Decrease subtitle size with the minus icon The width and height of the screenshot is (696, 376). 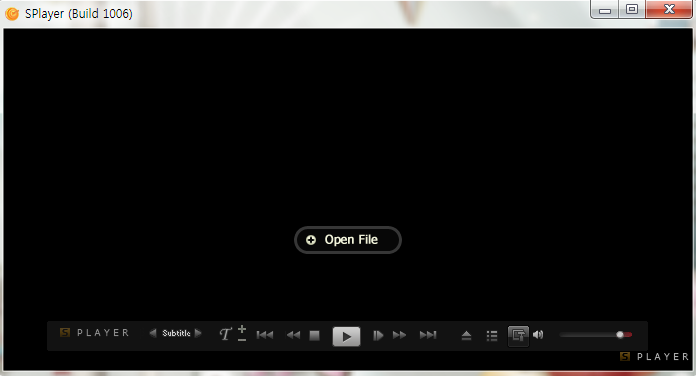tap(242, 340)
